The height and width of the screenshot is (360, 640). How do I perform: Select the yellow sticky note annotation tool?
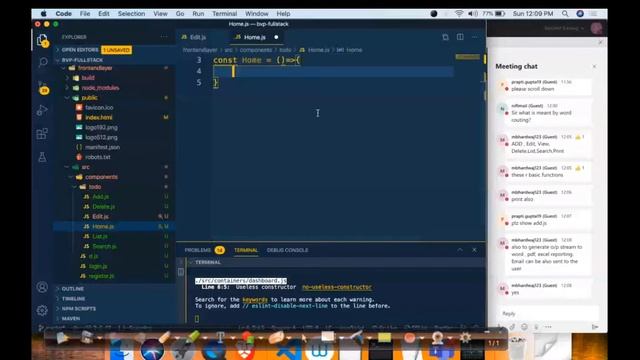384,338
